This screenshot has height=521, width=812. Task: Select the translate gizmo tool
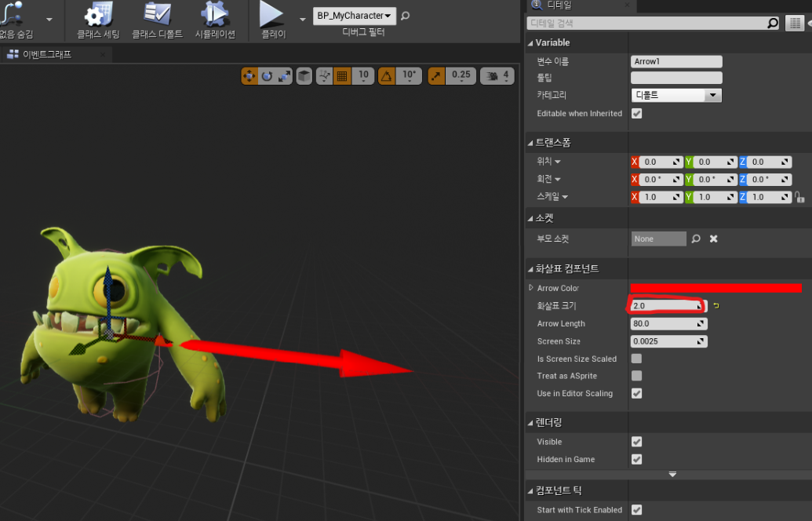point(249,76)
